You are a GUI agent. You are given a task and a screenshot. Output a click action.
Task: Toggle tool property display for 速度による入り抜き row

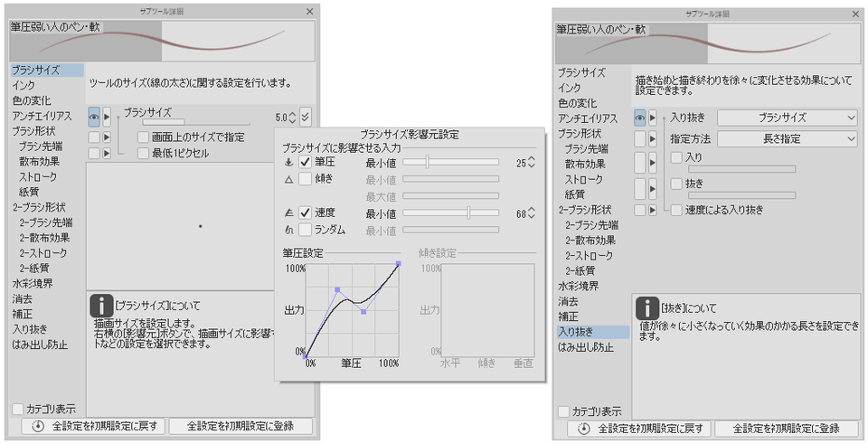(640, 210)
